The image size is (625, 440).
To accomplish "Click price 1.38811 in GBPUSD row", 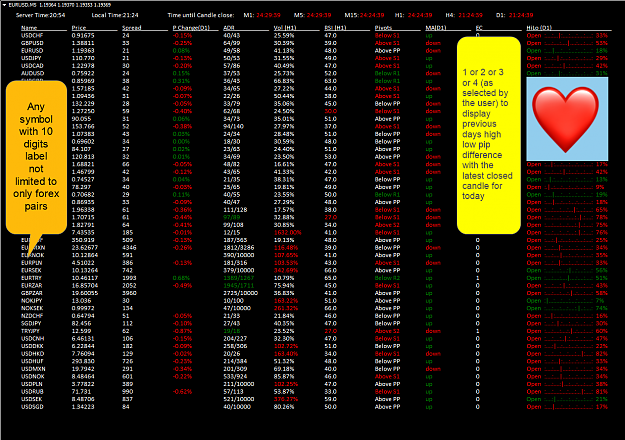I will point(83,43).
